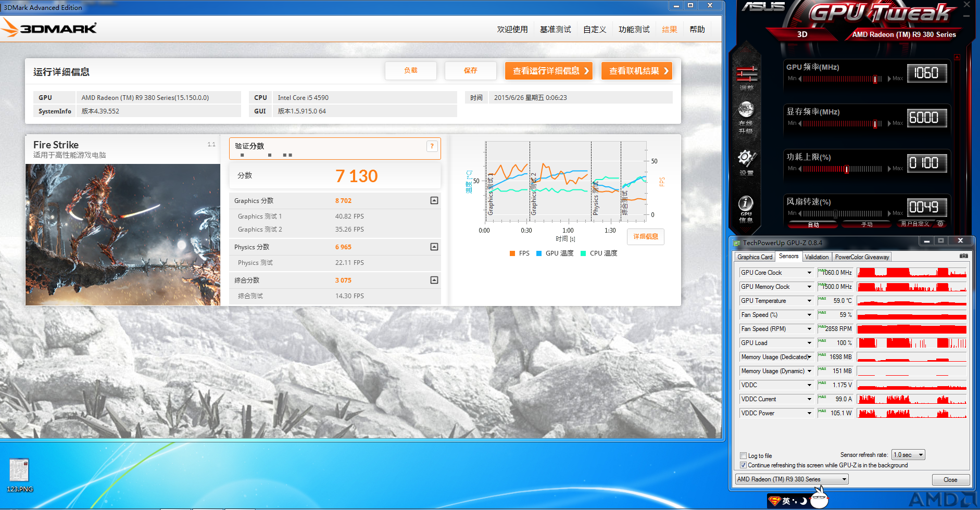Screen dimensions: 980x510
Task: Select 自动 fan mode in GPU Tweak
Action: pos(813,224)
